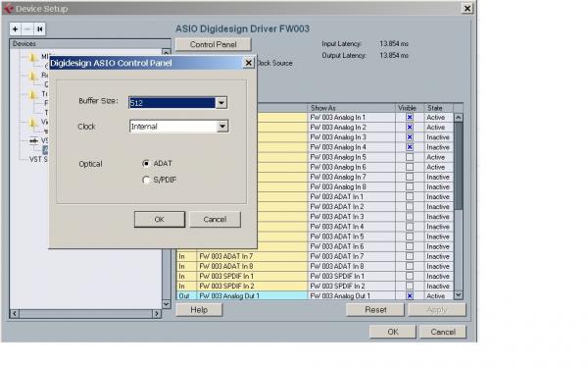Click the Cancel button of Device Setup
588x368 pixels.
[443, 332]
